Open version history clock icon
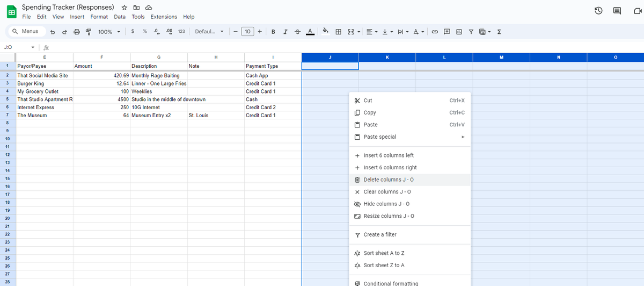644x286 pixels. (599, 11)
